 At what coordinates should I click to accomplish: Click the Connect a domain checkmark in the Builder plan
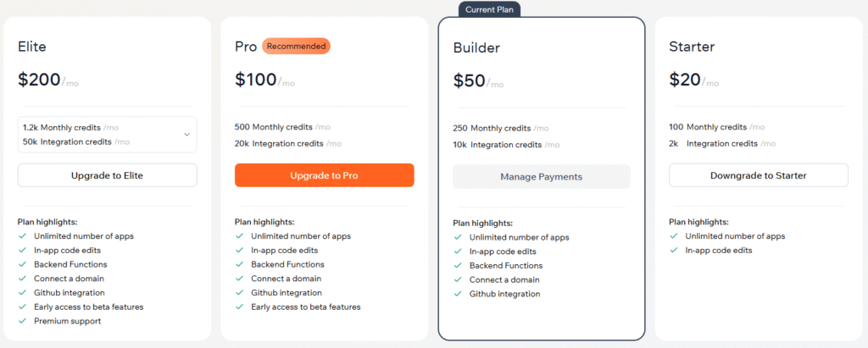(459, 280)
